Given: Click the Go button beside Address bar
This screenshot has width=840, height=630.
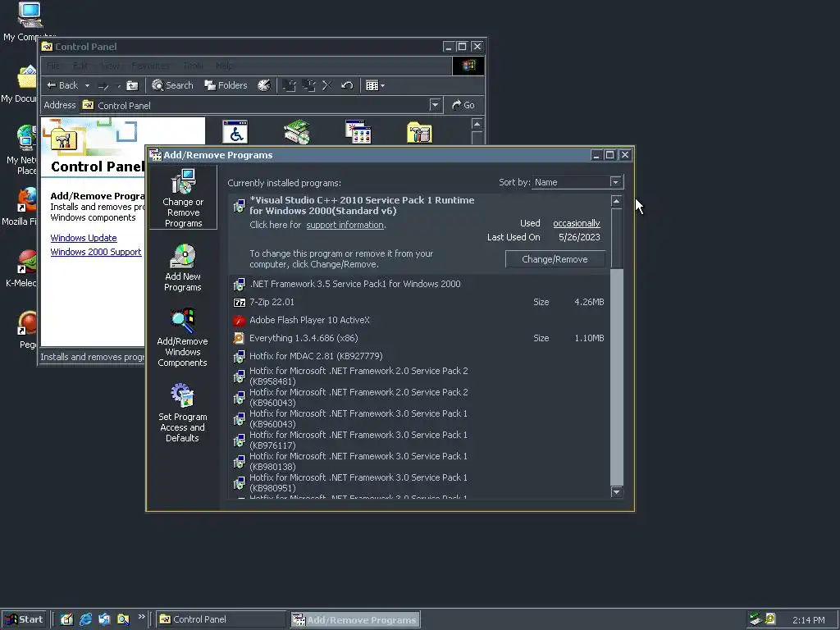Looking at the screenshot, I should pyautogui.click(x=463, y=105).
